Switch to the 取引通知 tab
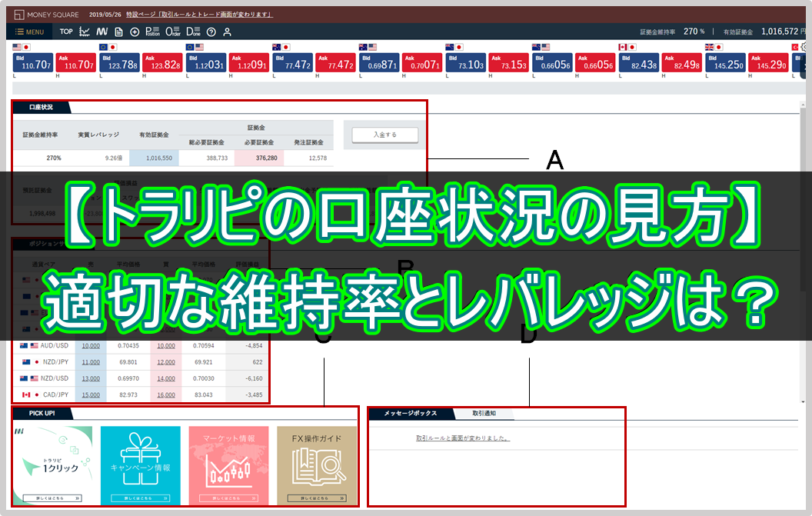812x516 pixels. (x=484, y=413)
